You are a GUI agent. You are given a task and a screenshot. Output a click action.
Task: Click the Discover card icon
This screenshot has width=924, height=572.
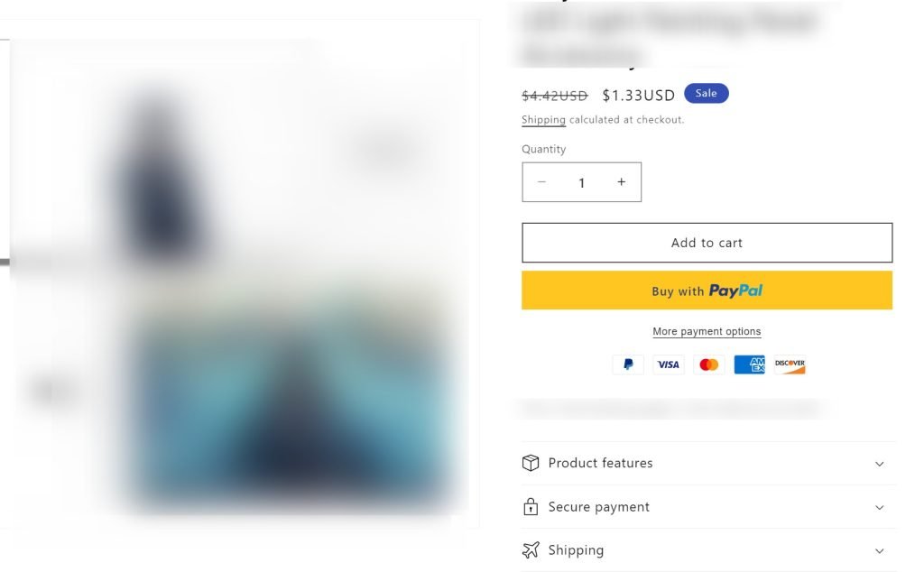[x=790, y=364]
